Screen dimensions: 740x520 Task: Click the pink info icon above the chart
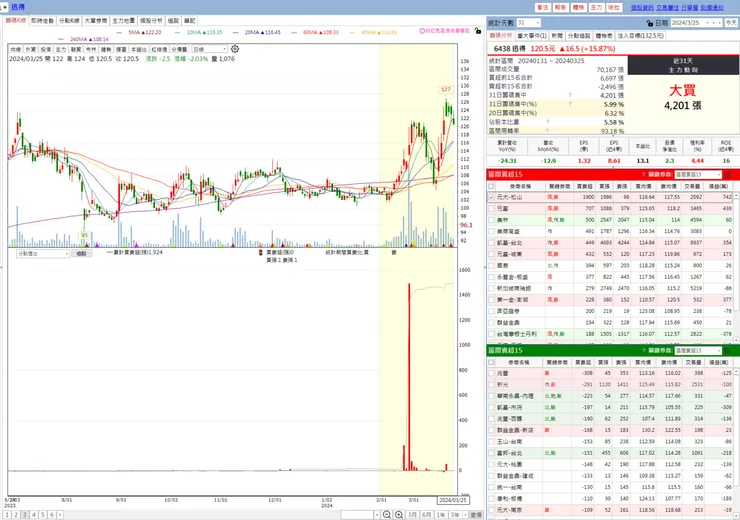pos(422,31)
